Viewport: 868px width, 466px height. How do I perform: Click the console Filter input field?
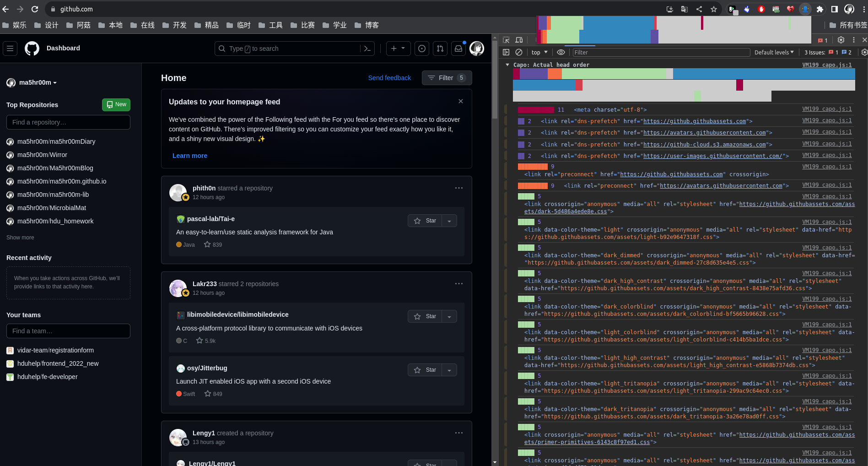(x=661, y=52)
